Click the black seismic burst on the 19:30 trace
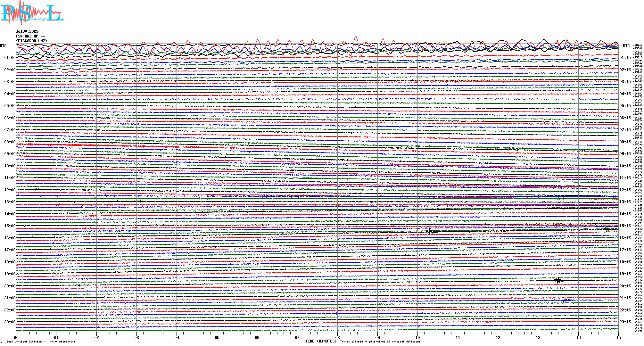 tap(558, 280)
